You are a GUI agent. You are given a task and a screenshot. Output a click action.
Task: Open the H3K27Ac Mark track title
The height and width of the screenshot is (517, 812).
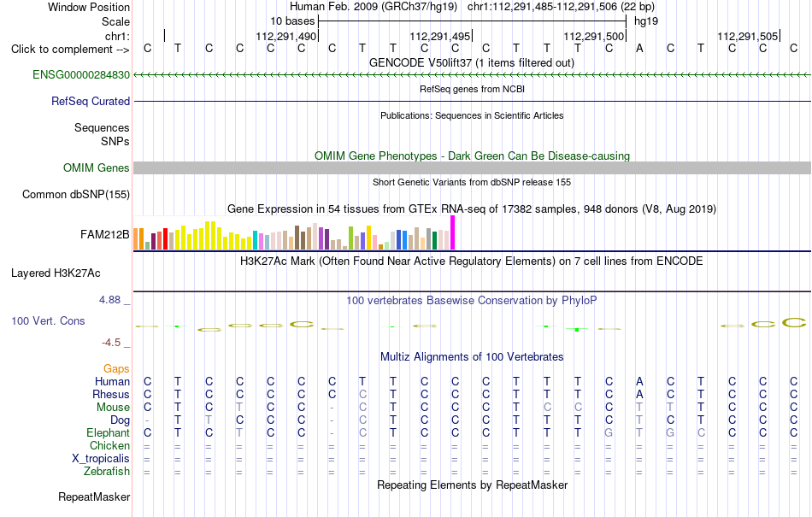click(x=472, y=261)
